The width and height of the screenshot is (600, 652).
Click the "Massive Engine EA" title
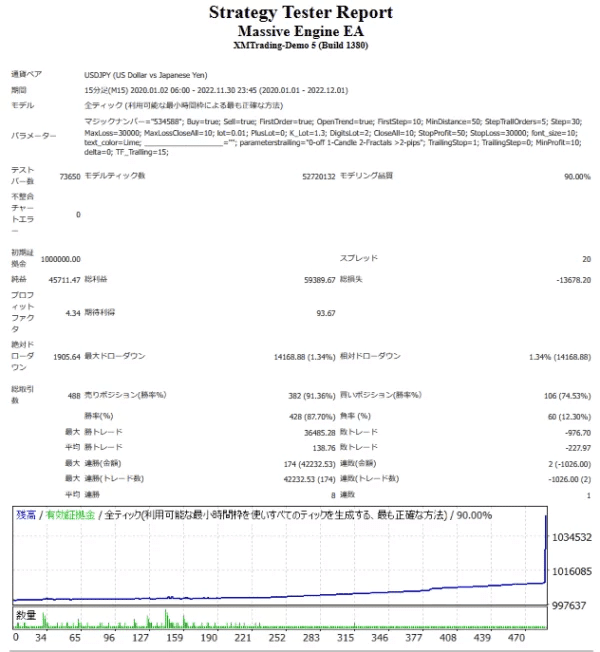[301, 32]
